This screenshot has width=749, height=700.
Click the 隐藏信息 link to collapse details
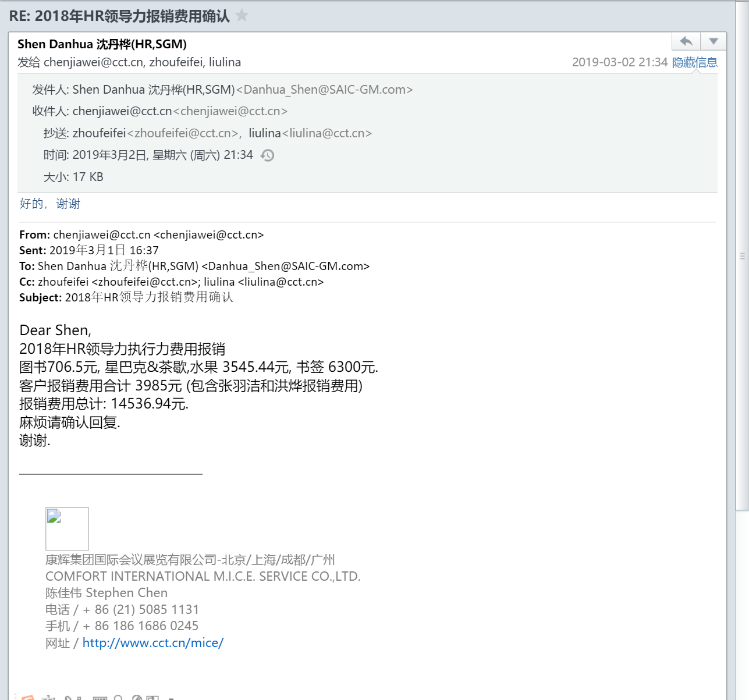tap(694, 62)
